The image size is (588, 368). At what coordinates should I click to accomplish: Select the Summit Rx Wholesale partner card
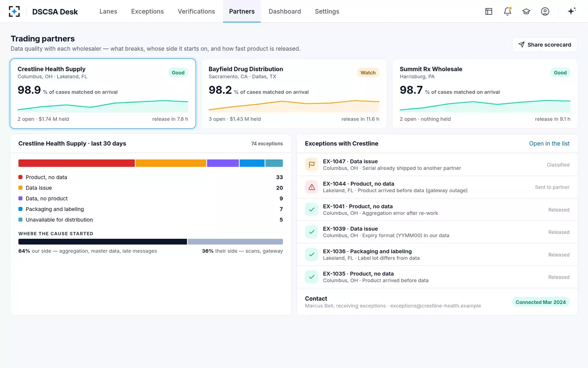(485, 94)
